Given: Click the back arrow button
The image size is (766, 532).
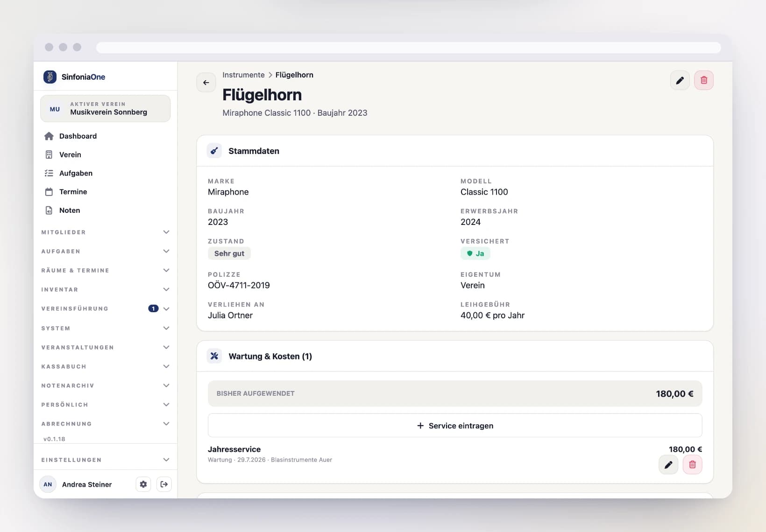Looking at the screenshot, I should click(x=206, y=83).
